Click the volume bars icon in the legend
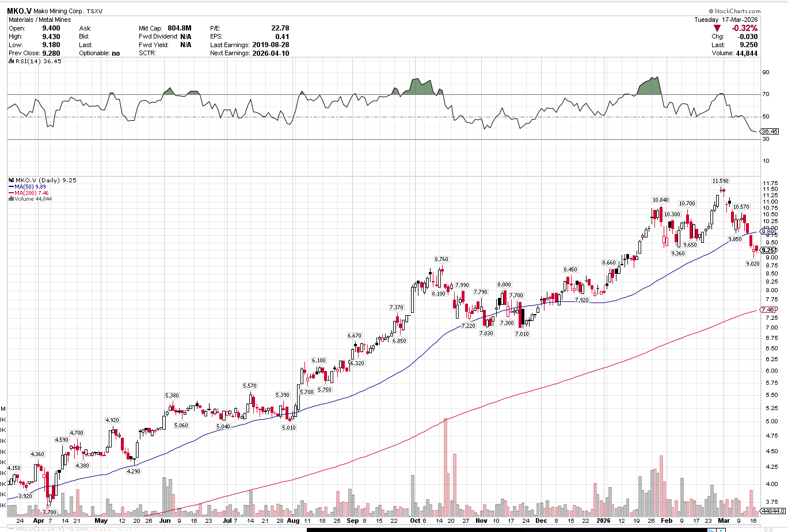Viewport: 788px width, 532px height. click(x=11, y=199)
